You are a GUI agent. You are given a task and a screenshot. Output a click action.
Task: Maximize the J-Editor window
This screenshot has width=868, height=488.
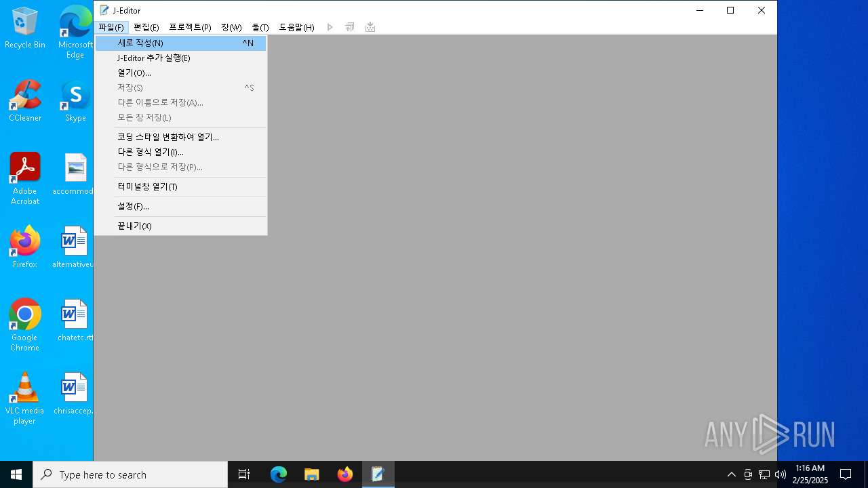pos(730,10)
